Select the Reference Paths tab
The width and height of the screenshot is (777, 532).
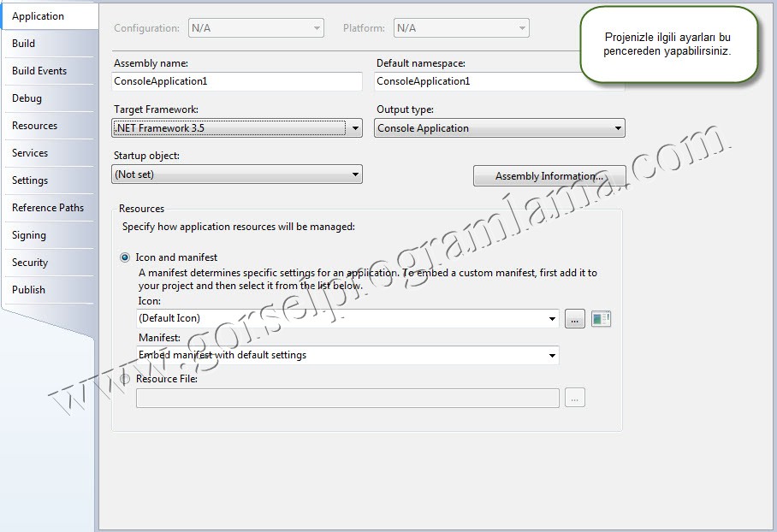pos(48,208)
